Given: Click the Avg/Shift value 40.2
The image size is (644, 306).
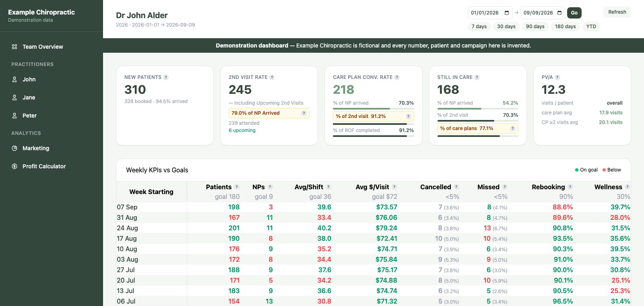Looking at the screenshot, I should coord(324,228).
